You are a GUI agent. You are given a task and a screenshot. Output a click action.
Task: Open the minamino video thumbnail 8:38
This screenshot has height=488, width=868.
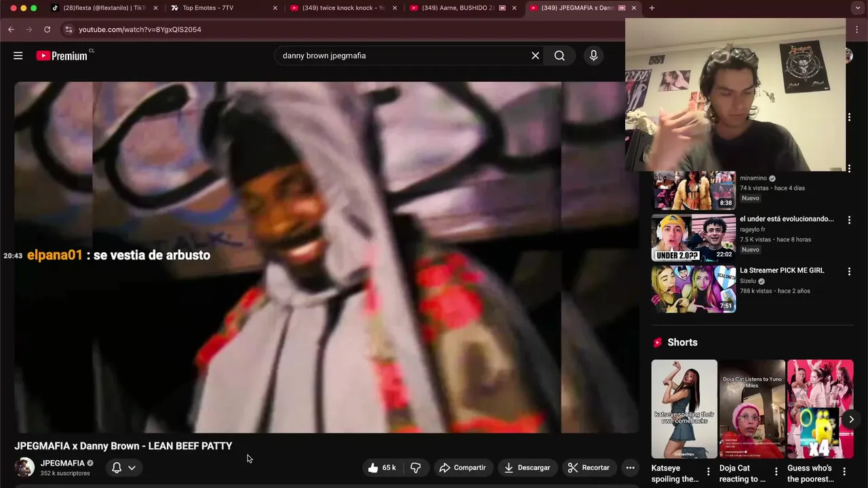point(693,190)
